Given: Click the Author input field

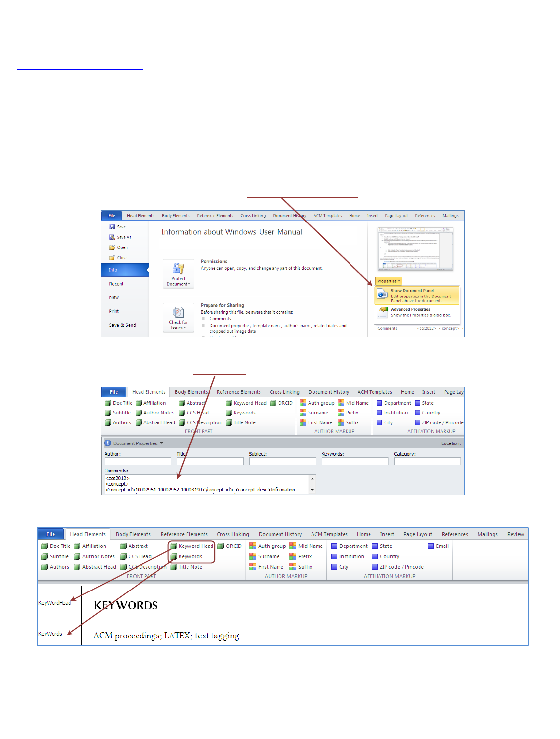Looking at the screenshot, I should [138, 461].
